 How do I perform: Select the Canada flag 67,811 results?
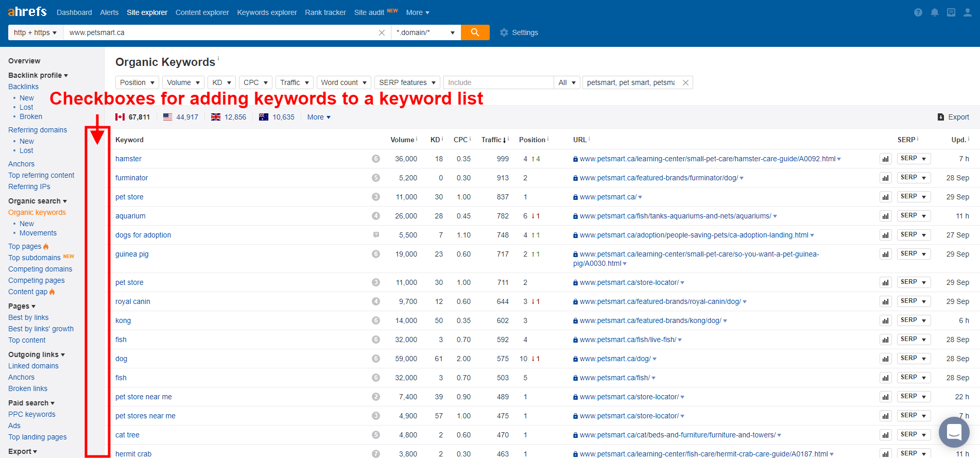coord(132,117)
